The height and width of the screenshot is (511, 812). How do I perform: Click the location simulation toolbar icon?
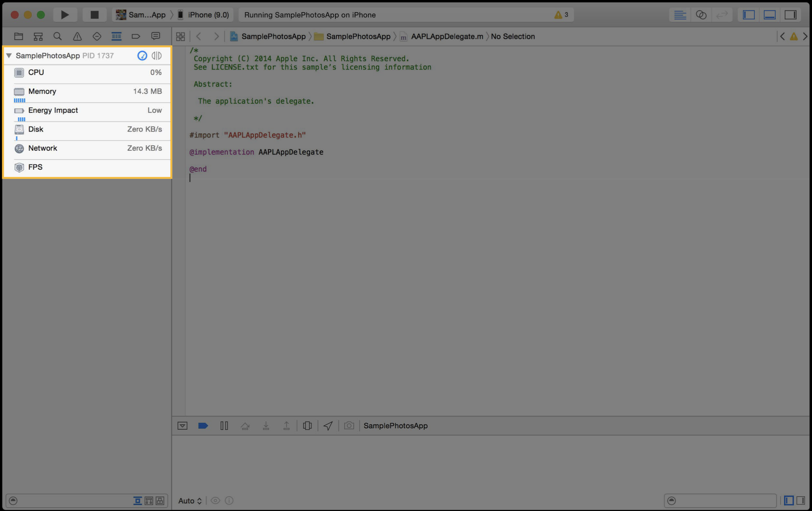[328, 425]
